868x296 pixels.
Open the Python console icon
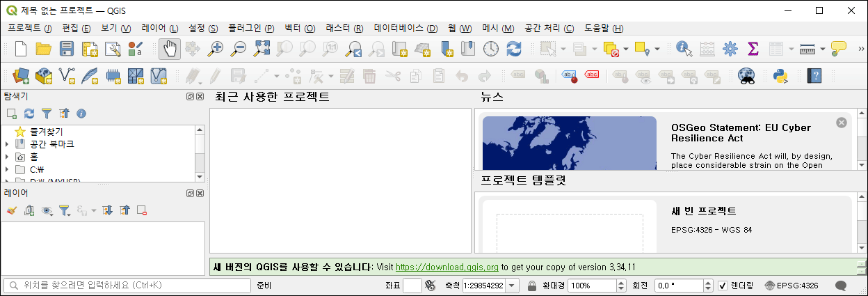pos(780,75)
